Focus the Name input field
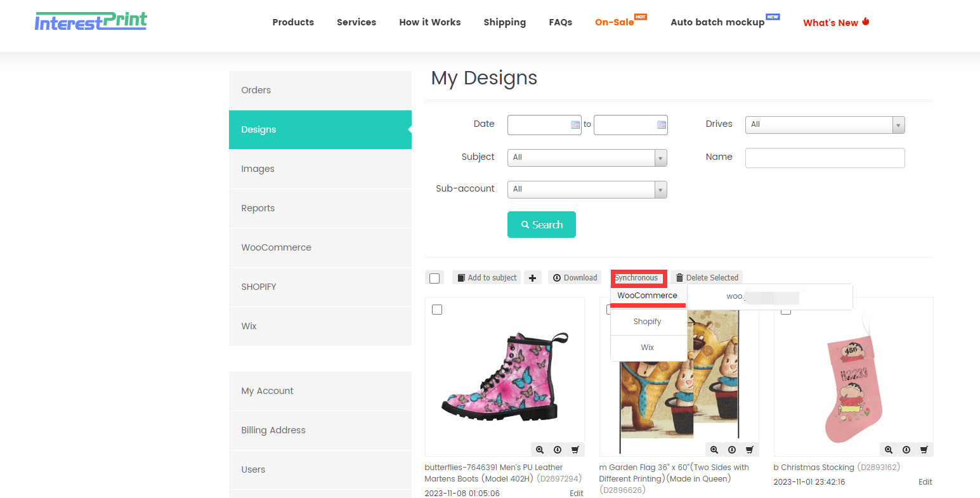Screen dimensions: 980x498 click(x=825, y=158)
